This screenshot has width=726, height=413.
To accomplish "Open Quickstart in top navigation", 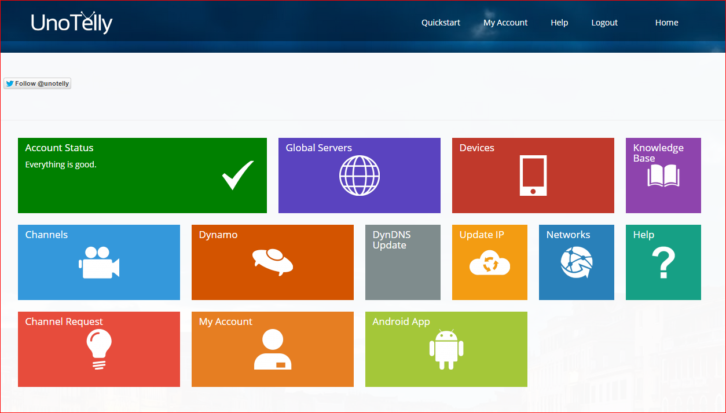I will click(x=440, y=23).
